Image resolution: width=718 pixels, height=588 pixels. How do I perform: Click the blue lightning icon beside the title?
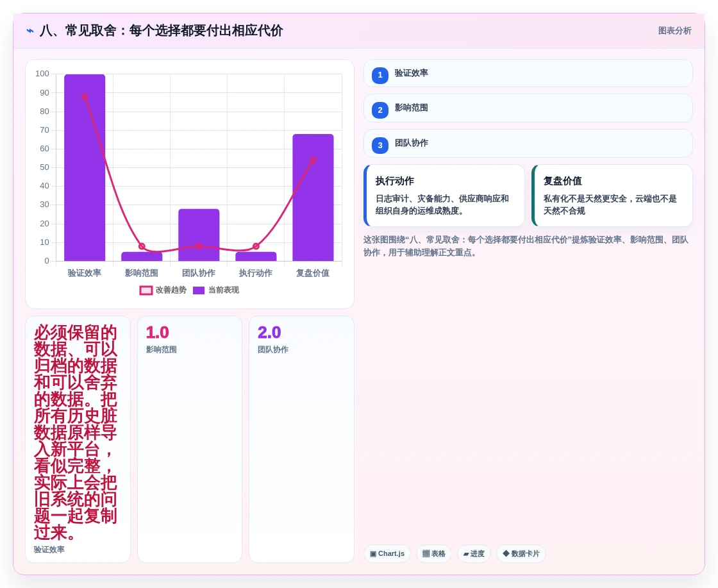point(30,31)
